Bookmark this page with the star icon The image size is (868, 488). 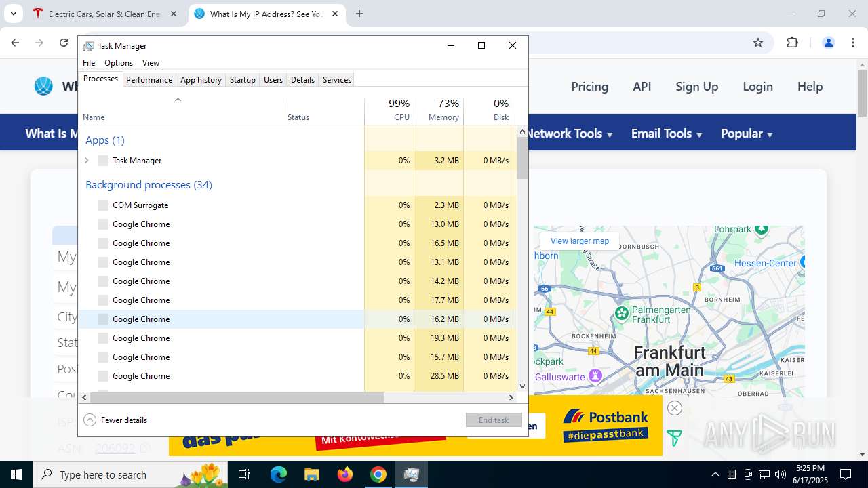pos(758,43)
